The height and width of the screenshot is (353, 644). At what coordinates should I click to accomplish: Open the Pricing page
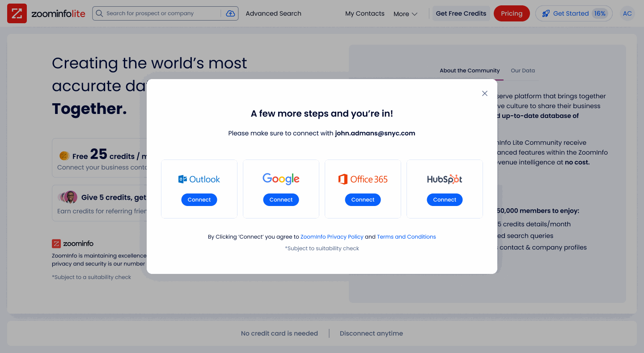(512, 13)
